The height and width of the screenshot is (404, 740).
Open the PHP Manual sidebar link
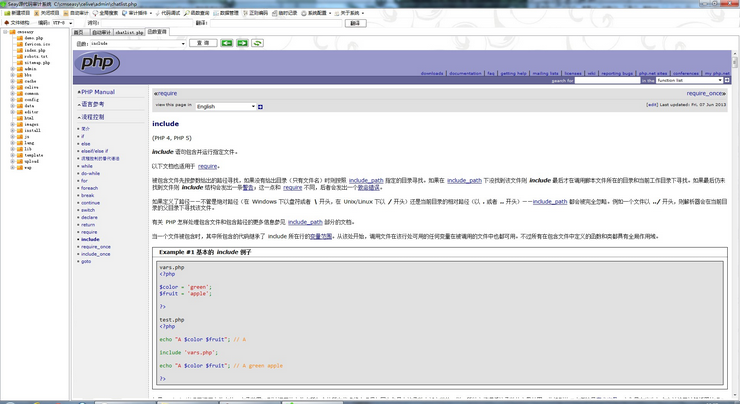[x=98, y=92]
